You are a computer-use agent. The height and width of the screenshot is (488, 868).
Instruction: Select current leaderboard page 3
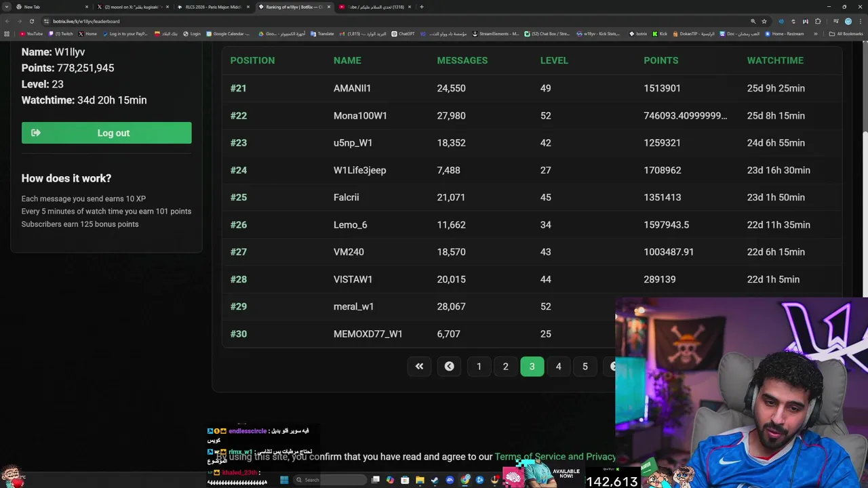(x=532, y=366)
